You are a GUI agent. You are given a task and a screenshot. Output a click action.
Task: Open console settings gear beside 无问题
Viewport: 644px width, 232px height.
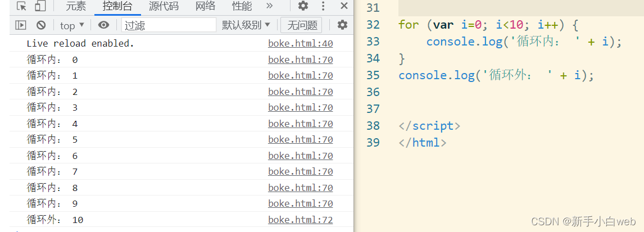[342, 25]
